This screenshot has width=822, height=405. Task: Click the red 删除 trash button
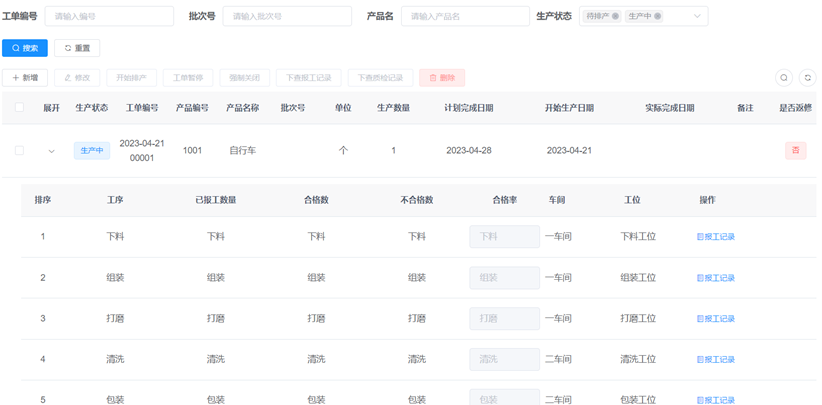[x=441, y=77]
